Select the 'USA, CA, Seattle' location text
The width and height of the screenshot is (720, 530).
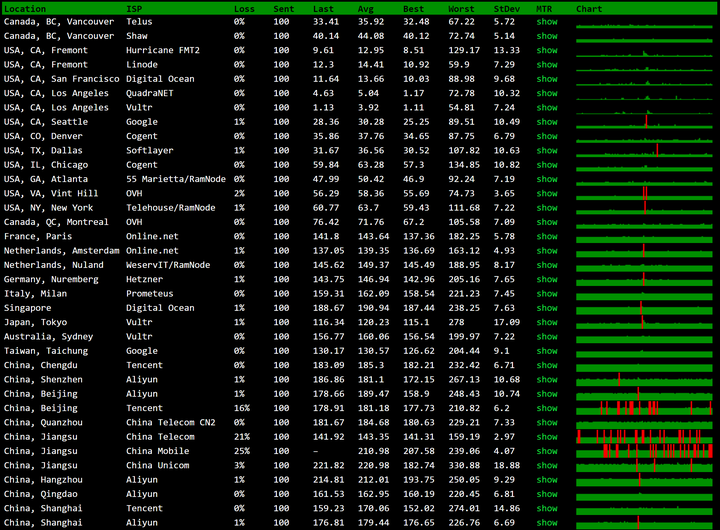pyautogui.click(x=46, y=122)
